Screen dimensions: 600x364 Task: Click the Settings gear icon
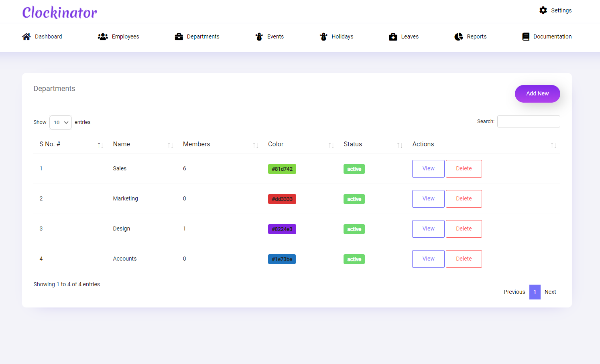(543, 10)
